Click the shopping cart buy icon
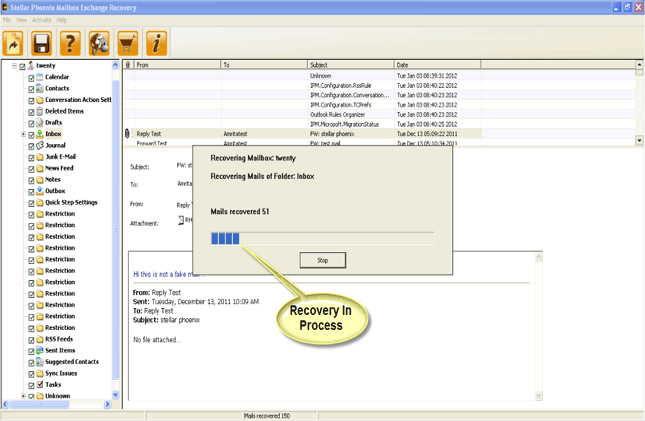Viewport: 645px width, 421px height. [x=128, y=43]
